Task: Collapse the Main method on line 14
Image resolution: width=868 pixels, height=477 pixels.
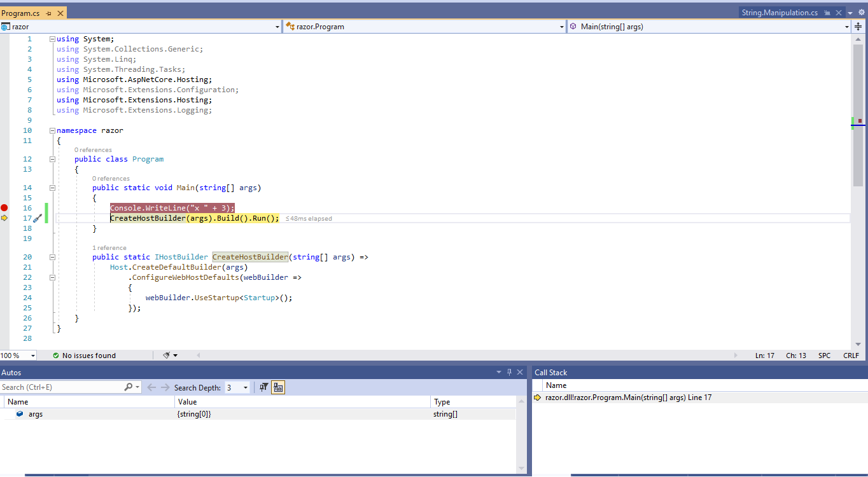Action: (52, 188)
